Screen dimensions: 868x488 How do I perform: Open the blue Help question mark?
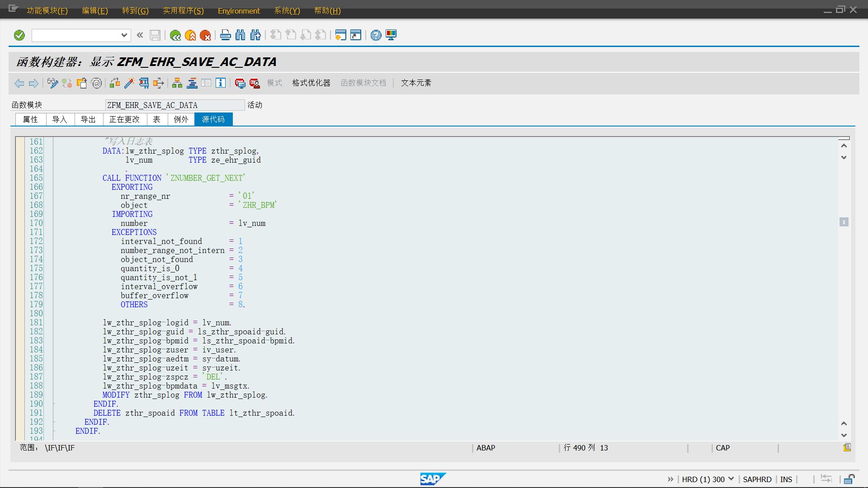(376, 35)
